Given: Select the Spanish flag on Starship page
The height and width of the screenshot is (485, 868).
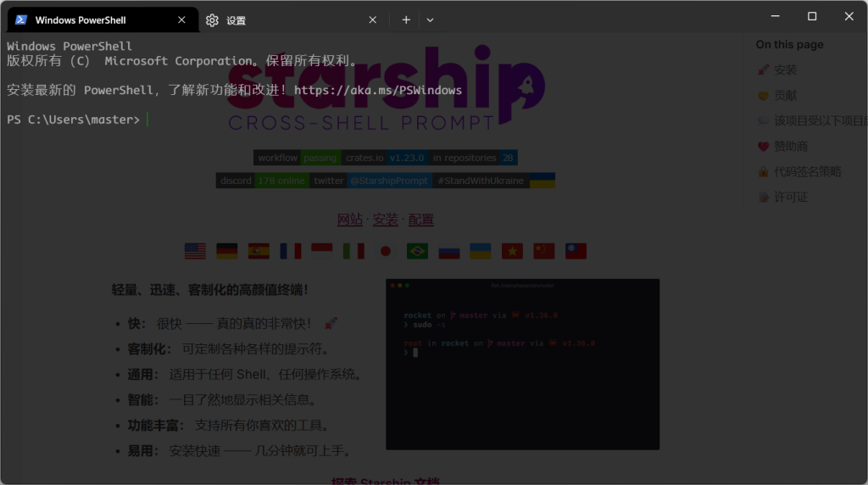Looking at the screenshot, I should coord(259,251).
